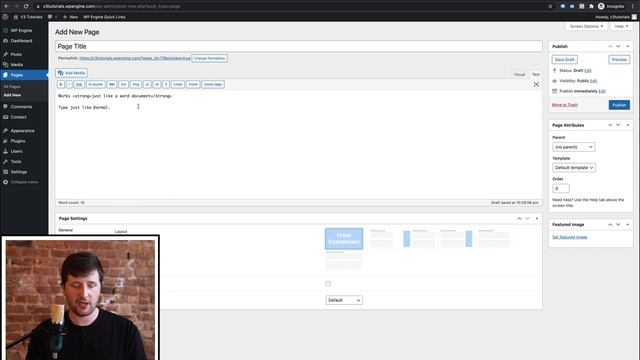Toggle Featured image panel collapse arrow
Screen dimensions: 640x360
point(628,224)
